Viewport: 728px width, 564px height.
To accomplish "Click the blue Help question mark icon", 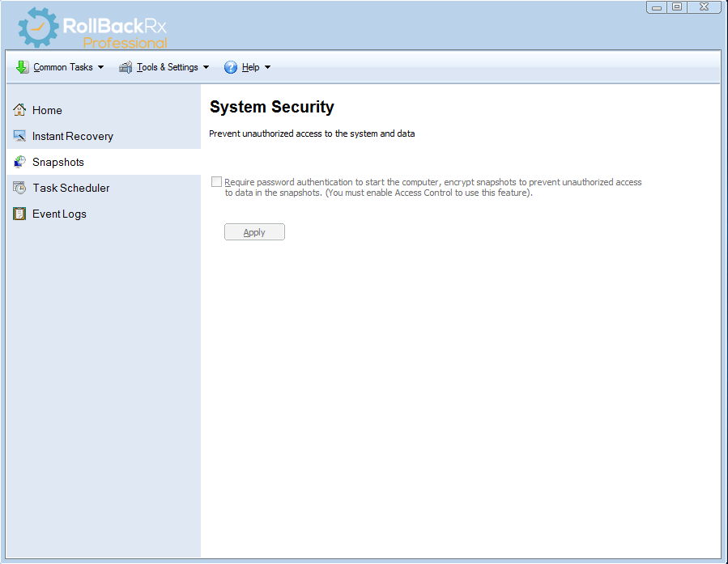I will (x=231, y=67).
